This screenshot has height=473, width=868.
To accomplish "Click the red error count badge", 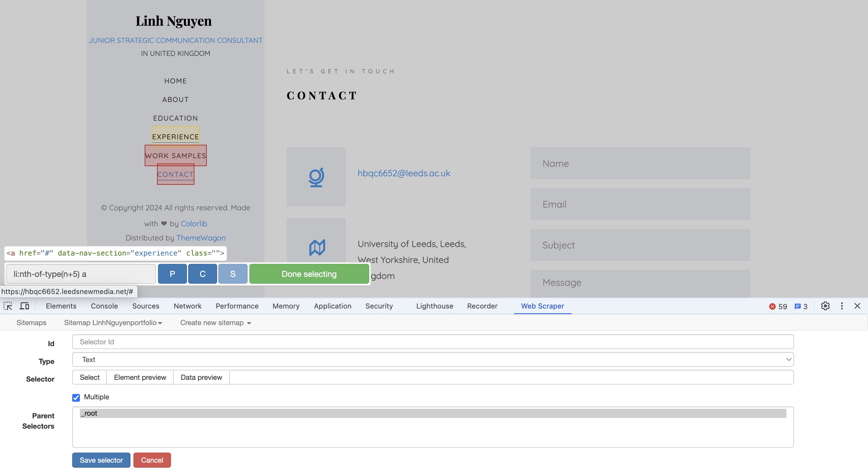I will tap(778, 306).
